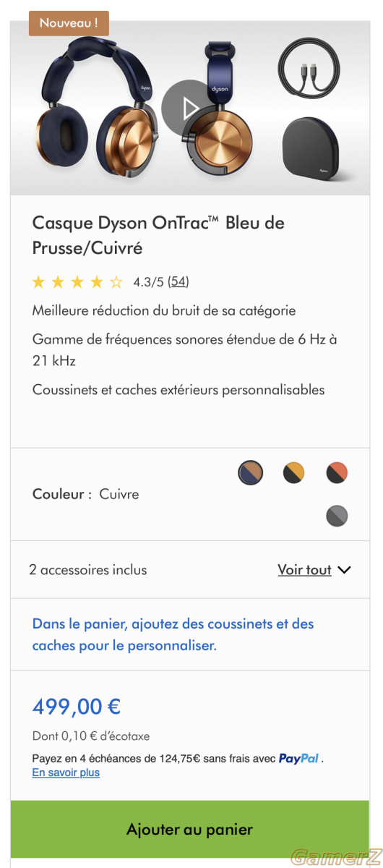The height and width of the screenshot is (868, 383).
Task: Play the product video
Action: (x=189, y=108)
